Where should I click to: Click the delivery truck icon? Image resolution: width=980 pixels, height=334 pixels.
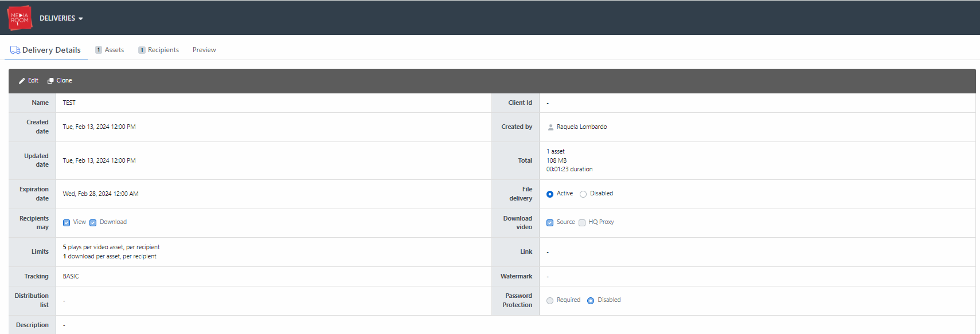(15, 50)
